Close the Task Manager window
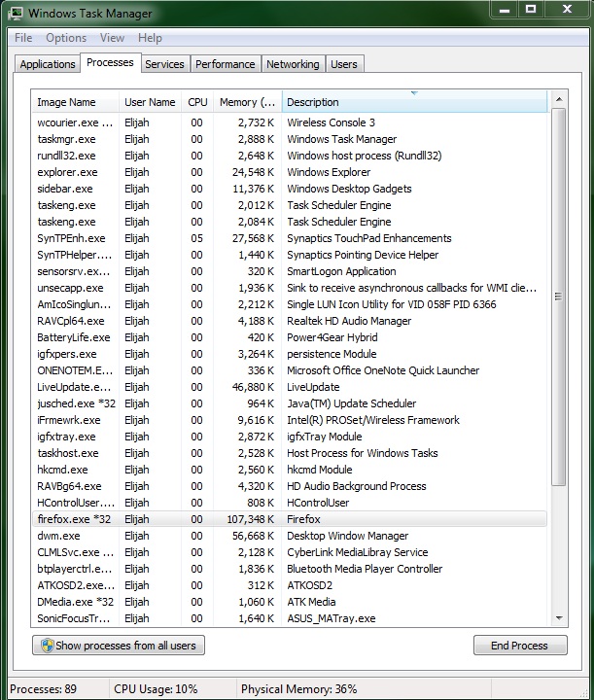The width and height of the screenshot is (594, 700). tap(567, 10)
